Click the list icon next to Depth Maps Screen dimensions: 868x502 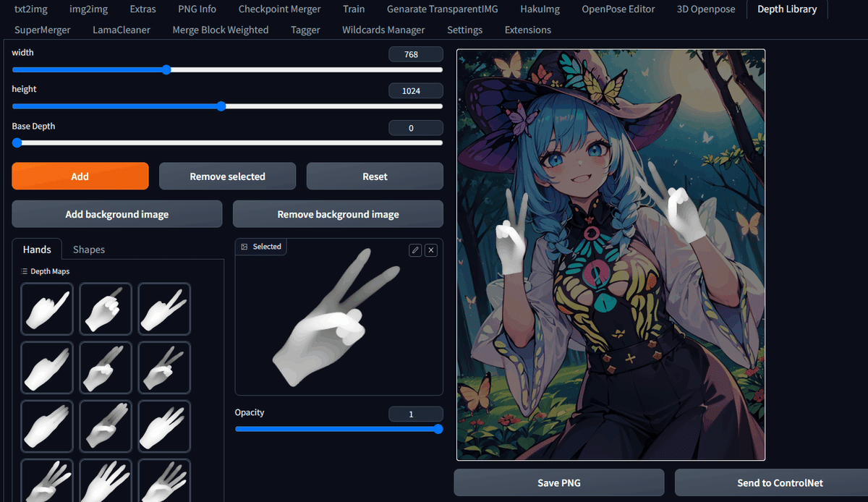(x=25, y=271)
